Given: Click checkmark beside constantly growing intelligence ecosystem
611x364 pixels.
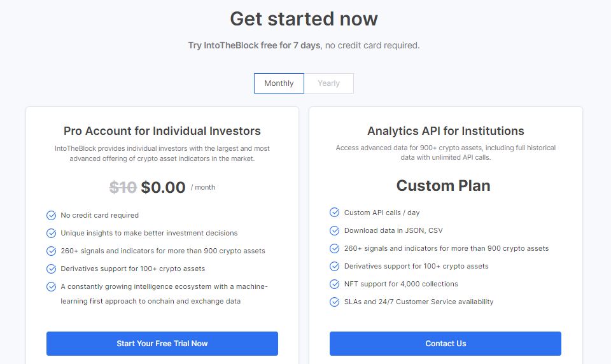Looking at the screenshot, I should click(x=52, y=287).
